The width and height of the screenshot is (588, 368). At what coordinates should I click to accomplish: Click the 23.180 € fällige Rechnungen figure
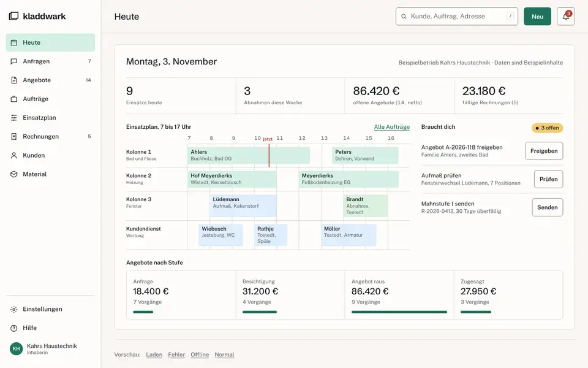tap(484, 91)
